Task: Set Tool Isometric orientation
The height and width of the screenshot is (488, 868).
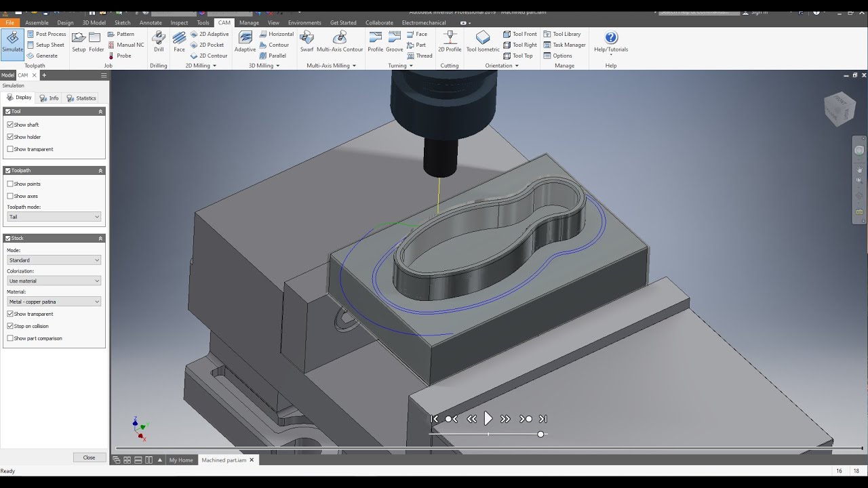Action: (483, 42)
